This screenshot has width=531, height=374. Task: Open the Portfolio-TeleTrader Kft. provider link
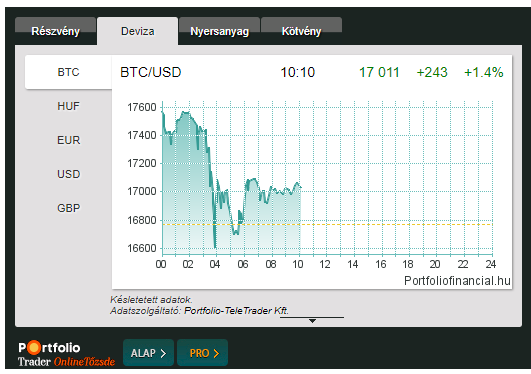tap(236, 311)
